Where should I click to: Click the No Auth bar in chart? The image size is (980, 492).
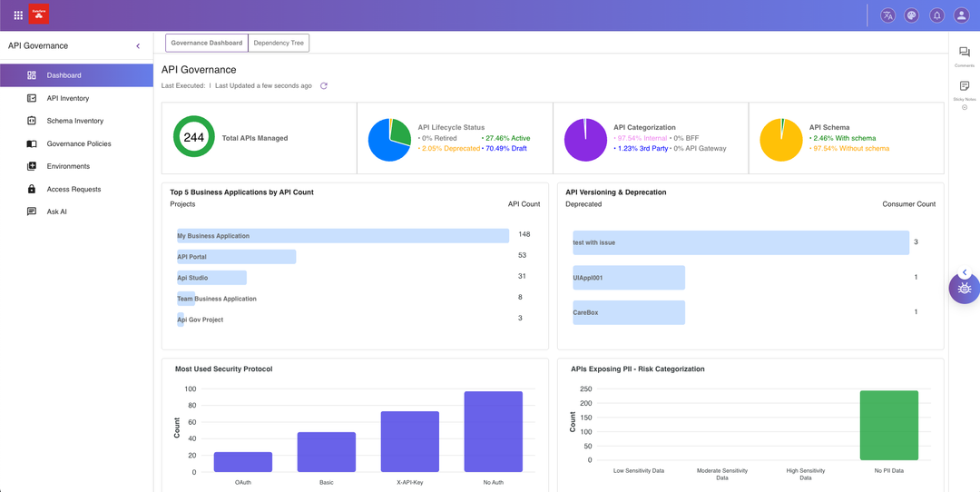point(493,431)
